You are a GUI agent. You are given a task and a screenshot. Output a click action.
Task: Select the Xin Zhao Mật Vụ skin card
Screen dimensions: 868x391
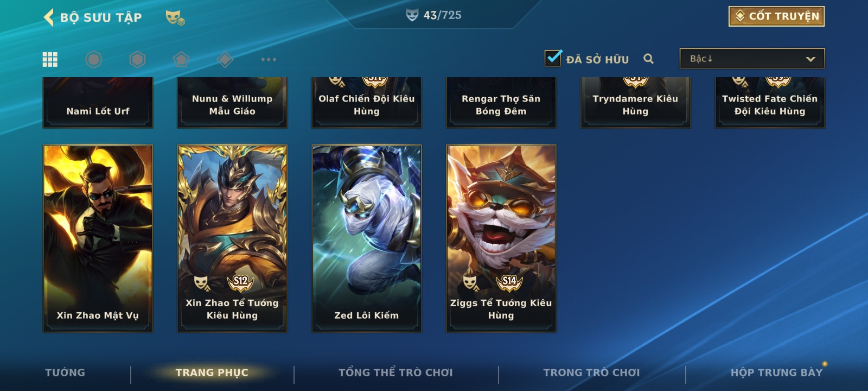[x=98, y=238]
